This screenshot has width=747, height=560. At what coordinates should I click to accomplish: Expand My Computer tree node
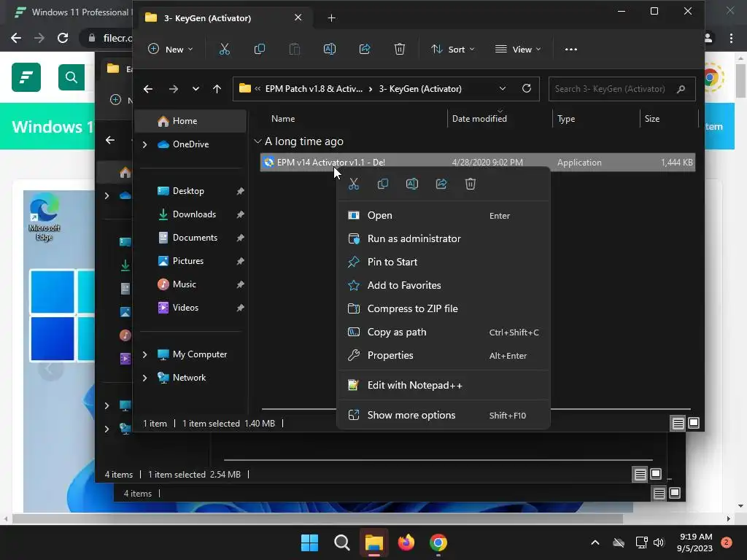(145, 354)
